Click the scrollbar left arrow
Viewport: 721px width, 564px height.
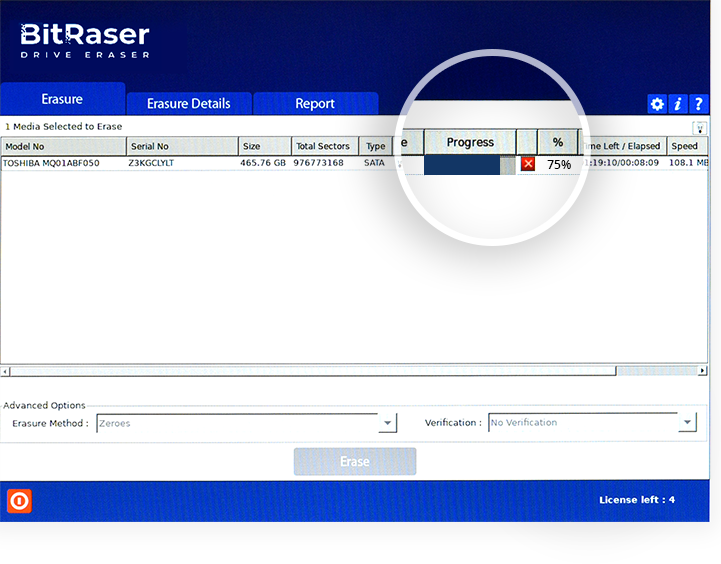5,370
